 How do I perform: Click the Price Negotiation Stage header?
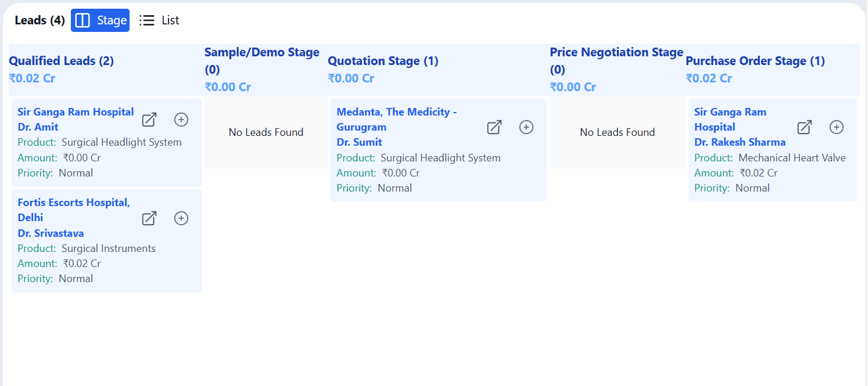[x=616, y=53]
